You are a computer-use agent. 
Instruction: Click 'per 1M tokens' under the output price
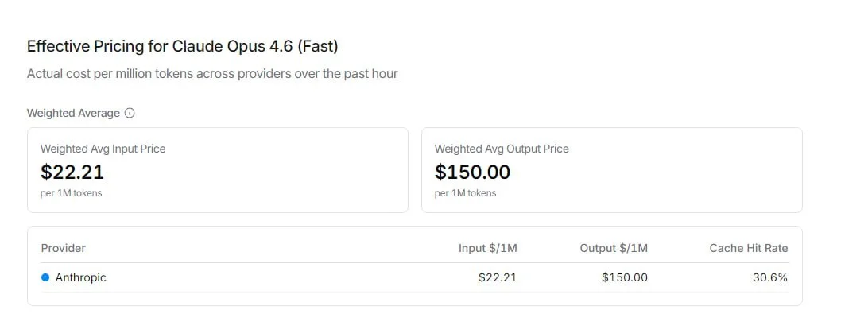465,193
